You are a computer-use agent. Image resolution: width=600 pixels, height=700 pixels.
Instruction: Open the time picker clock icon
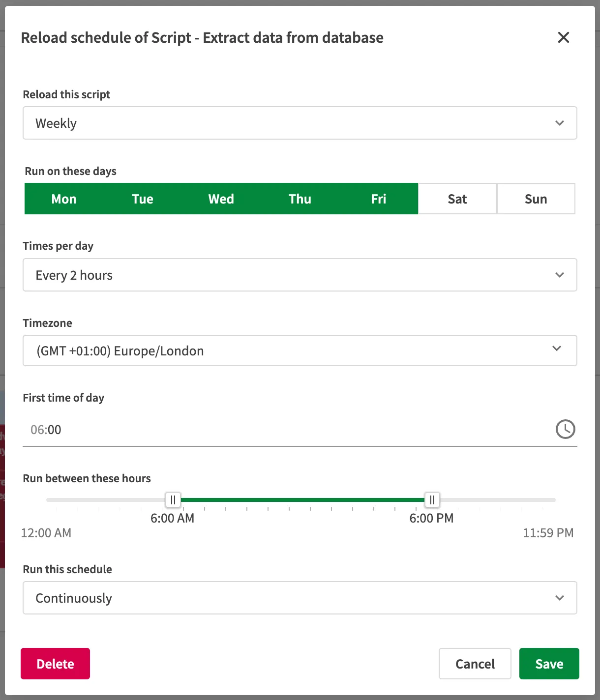point(565,429)
